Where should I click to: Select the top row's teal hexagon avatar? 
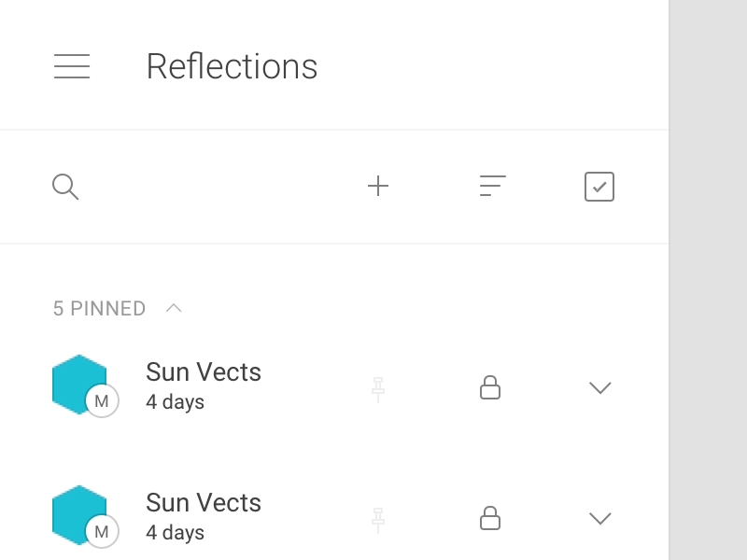75,378
